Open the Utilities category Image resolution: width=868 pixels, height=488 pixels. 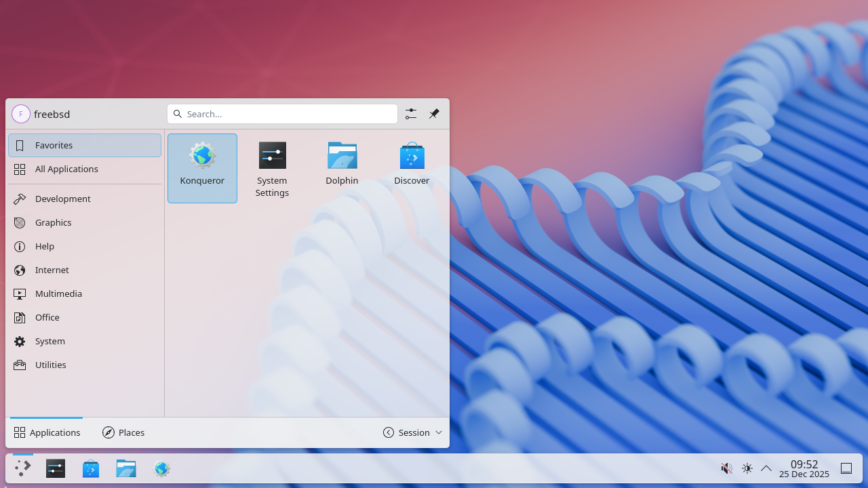point(85,365)
